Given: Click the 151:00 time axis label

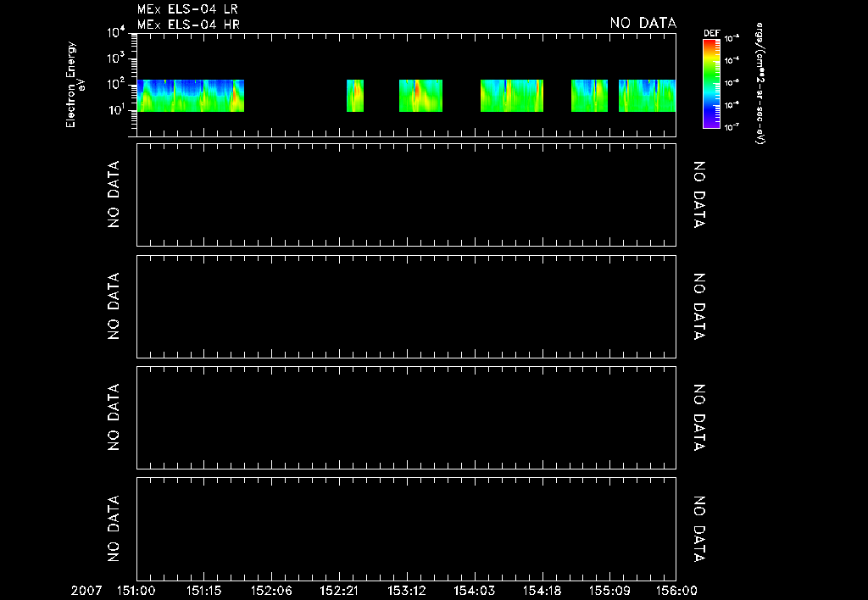Looking at the screenshot, I should point(136,591).
